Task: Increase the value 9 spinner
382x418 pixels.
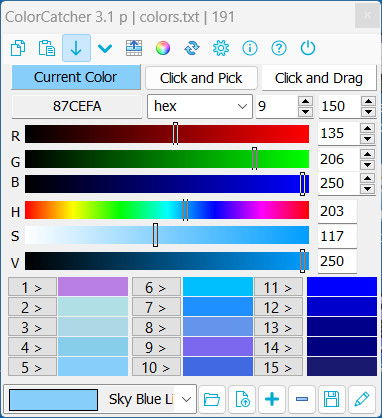Action: pos(306,101)
